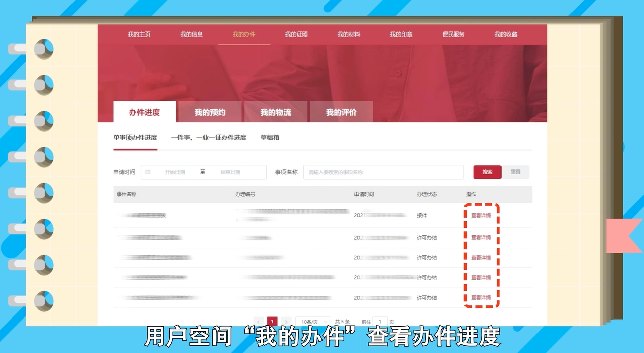The image size is (644, 353).
Task: Click the pink bookmark ribbon on the right edge
Action: coord(624,236)
